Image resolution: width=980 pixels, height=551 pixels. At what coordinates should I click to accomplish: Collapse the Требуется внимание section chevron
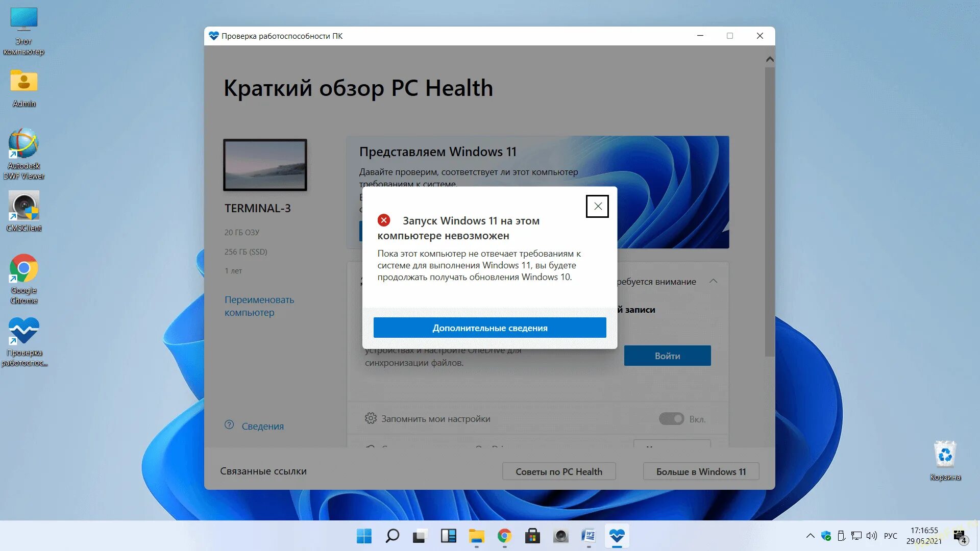[x=714, y=281]
